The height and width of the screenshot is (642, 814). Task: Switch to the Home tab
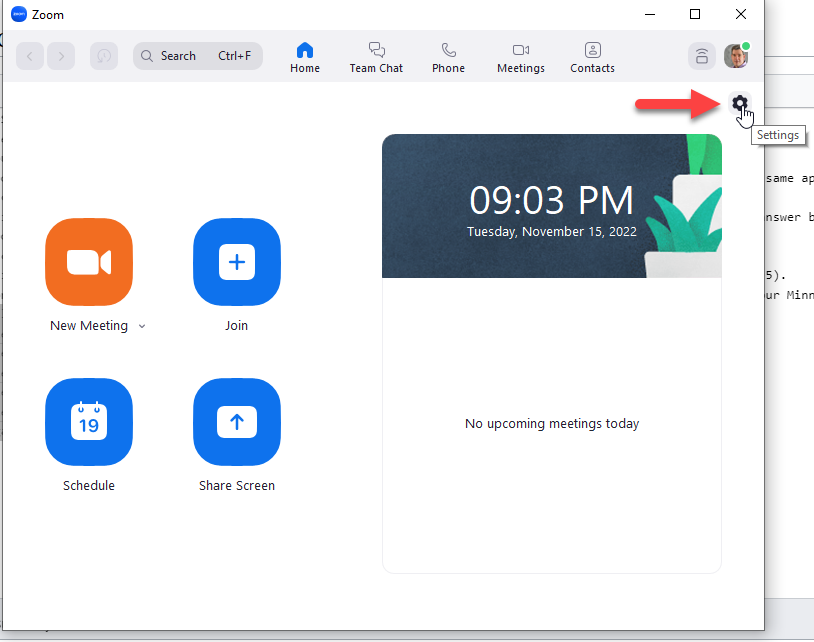pyautogui.click(x=305, y=57)
